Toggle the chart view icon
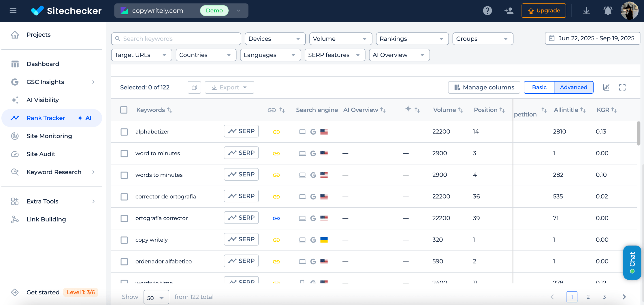 pyautogui.click(x=606, y=87)
